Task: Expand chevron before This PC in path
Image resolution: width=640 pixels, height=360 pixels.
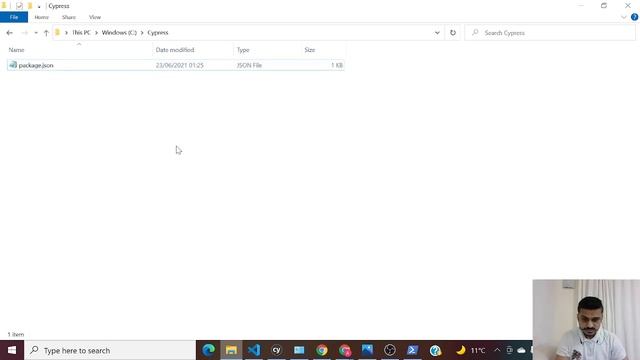Action: pyautogui.click(x=67, y=33)
